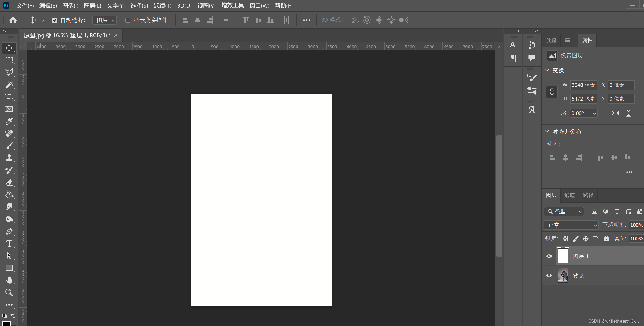644x326 pixels.
Task: Click the flip horizontal icon in Properties
Action: click(x=615, y=113)
